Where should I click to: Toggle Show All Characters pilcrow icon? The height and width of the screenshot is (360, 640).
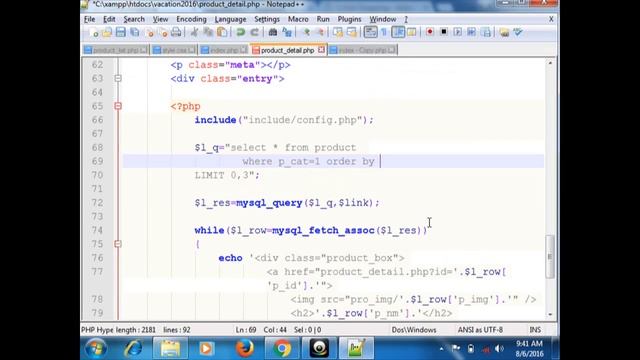point(384,32)
